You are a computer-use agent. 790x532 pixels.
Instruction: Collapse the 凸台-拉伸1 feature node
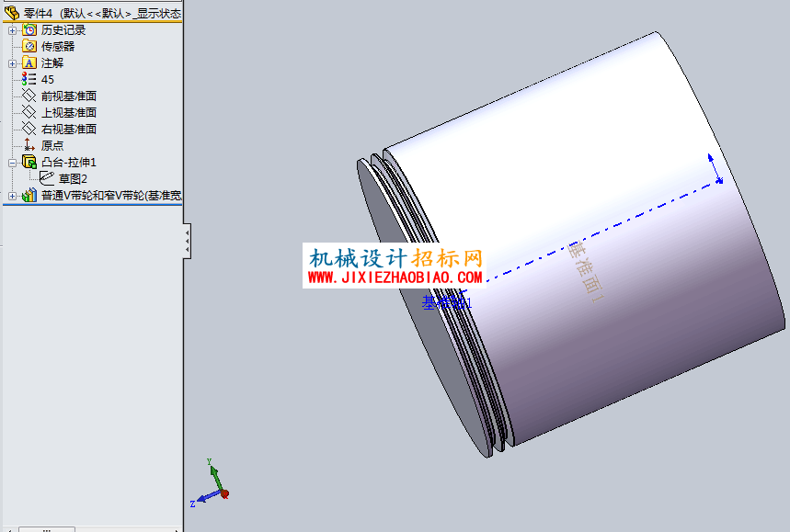pos(12,163)
